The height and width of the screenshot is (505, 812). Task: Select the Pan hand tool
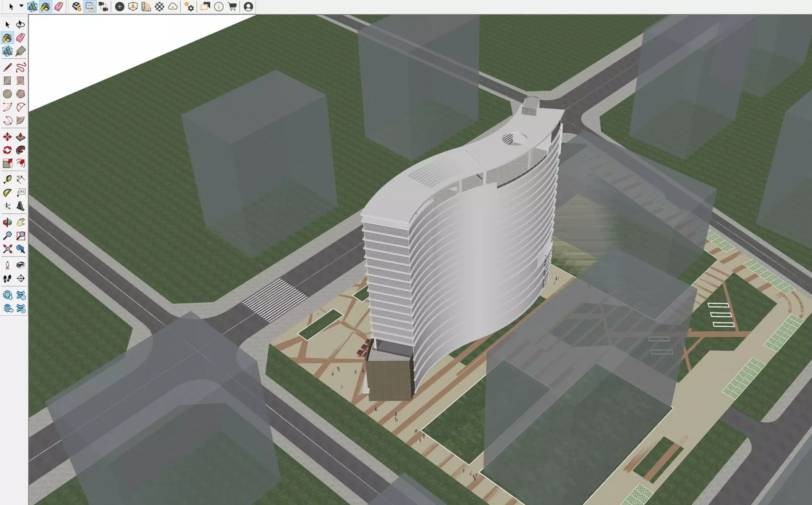point(21,223)
